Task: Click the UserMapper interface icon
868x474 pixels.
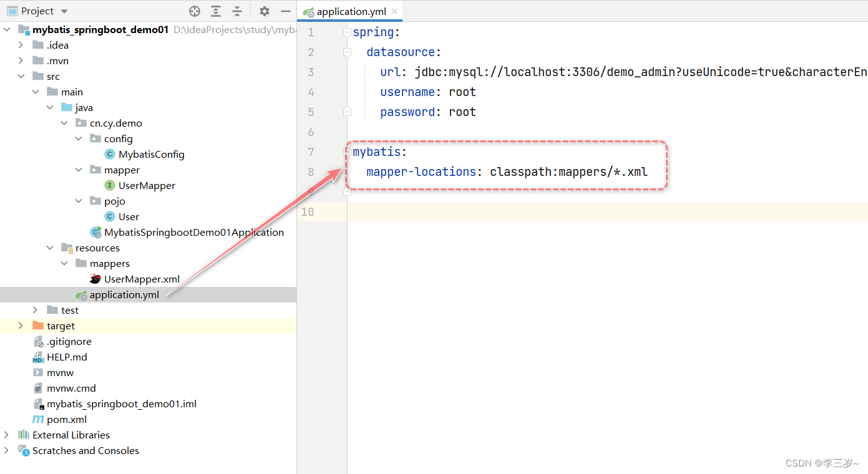Action: coord(110,185)
